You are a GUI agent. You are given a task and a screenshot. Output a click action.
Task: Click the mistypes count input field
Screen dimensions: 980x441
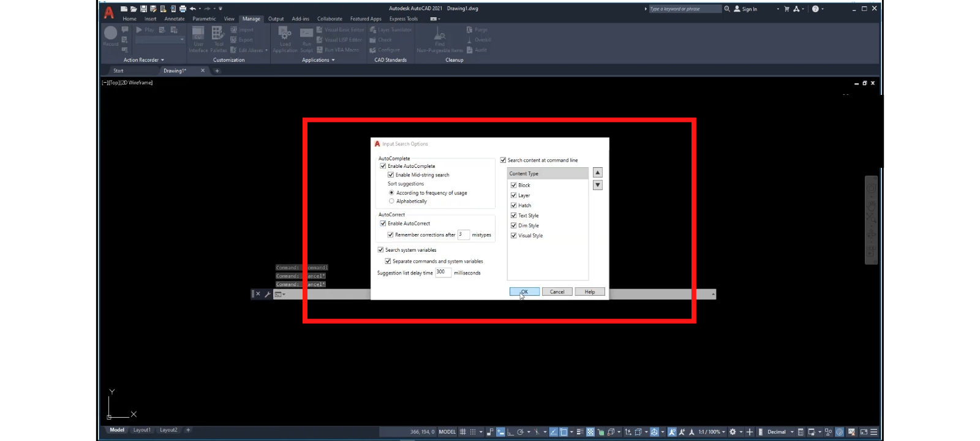(464, 235)
